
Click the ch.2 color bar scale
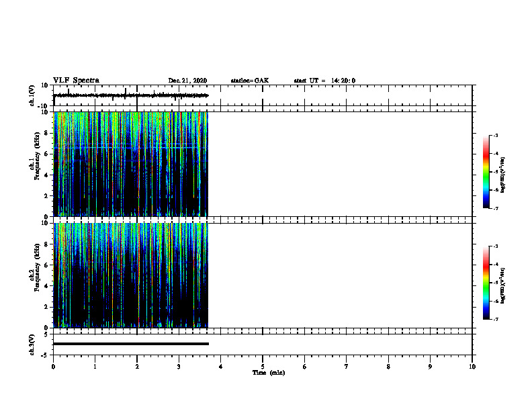coord(486,283)
